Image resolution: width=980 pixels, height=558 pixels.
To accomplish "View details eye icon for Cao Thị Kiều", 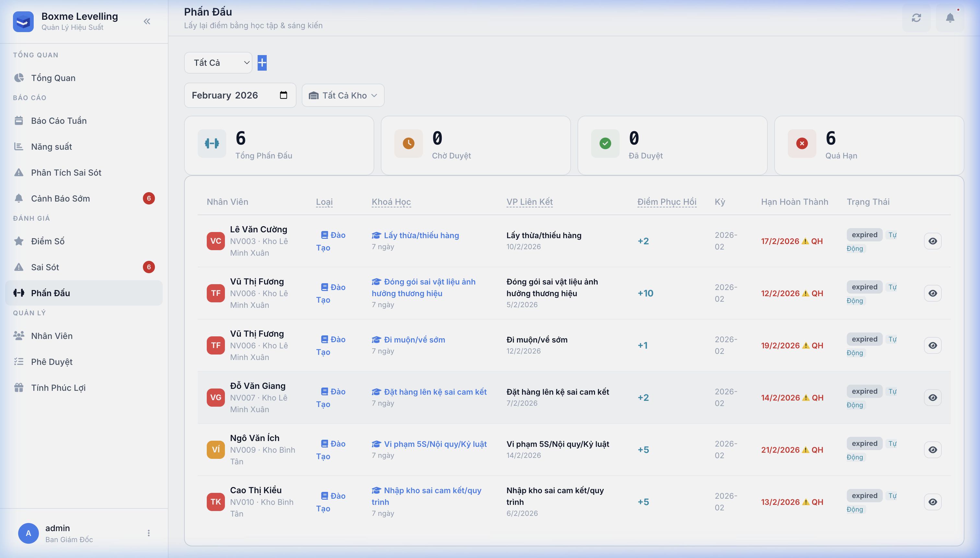I will pyautogui.click(x=932, y=502).
